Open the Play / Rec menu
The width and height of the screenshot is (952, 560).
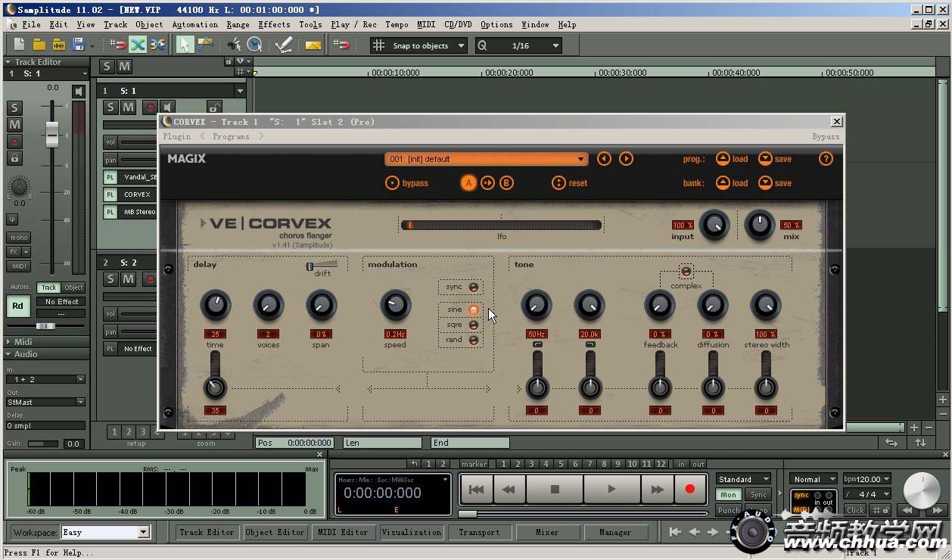click(353, 24)
